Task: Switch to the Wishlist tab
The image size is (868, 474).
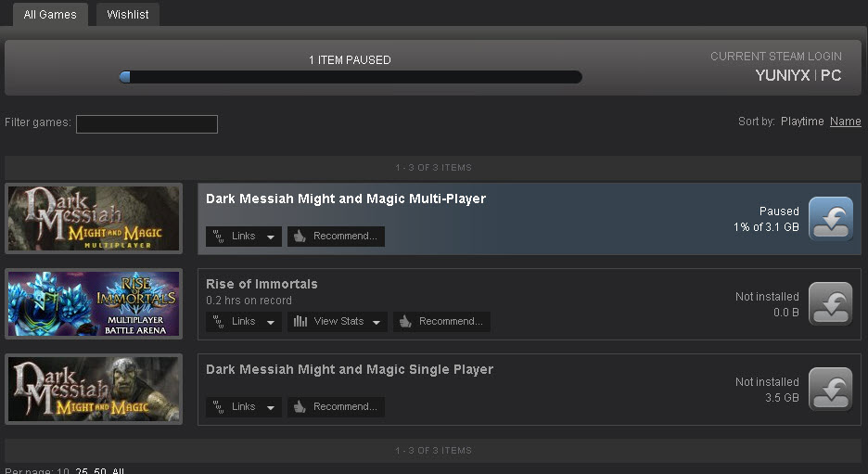Action: (x=128, y=15)
